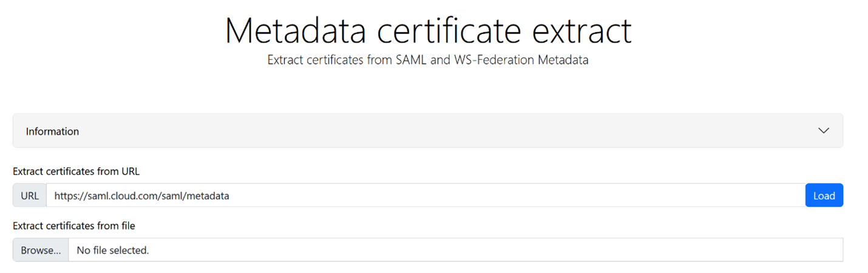
Task: Focus the URL input field
Action: click(x=425, y=196)
